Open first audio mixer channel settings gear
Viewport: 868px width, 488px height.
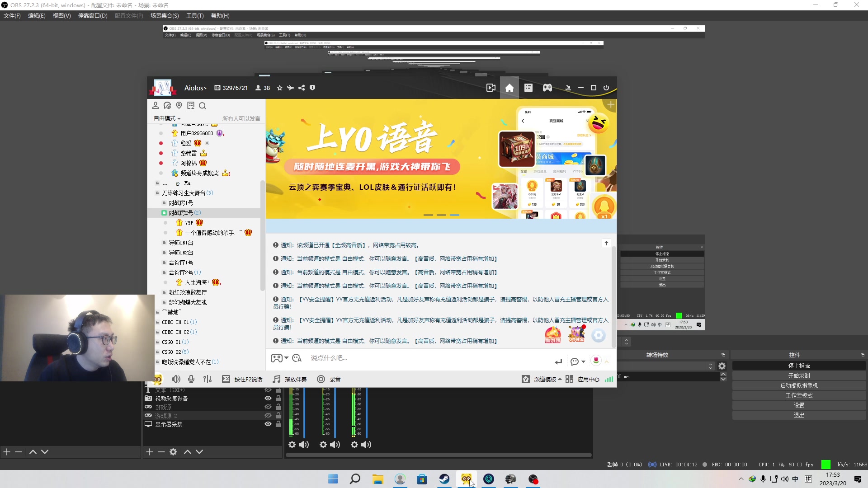tap(292, 445)
